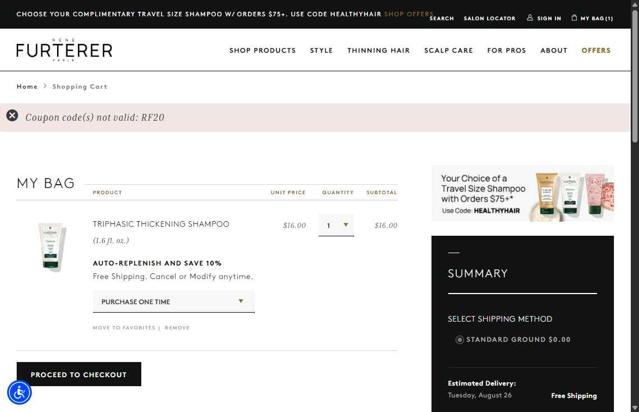Open the About menu
This screenshot has width=639, height=412.
(554, 51)
